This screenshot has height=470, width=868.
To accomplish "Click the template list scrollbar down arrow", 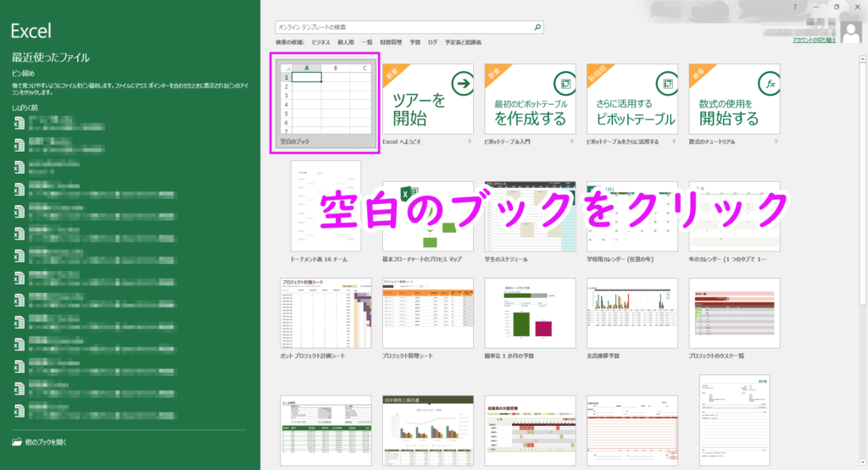I will (862, 463).
